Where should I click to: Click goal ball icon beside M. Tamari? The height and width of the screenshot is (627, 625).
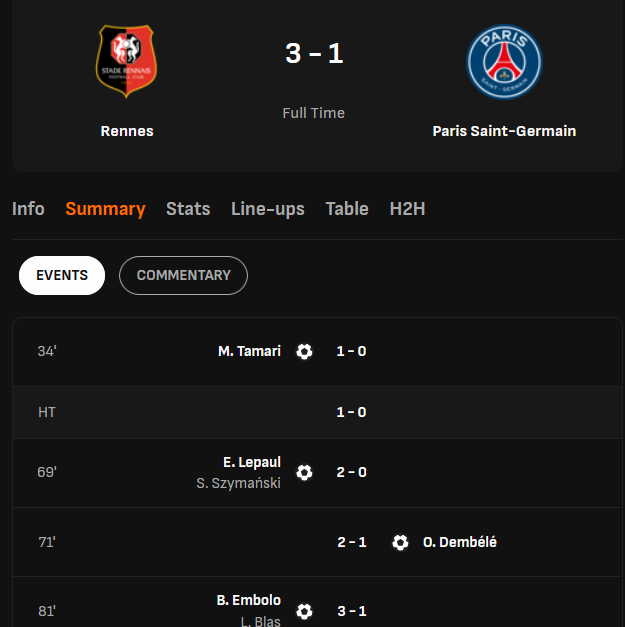[305, 351]
